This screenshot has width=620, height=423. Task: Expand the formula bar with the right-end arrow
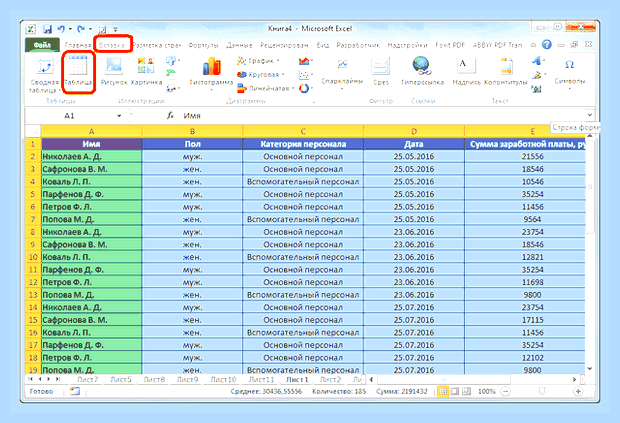pyautogui.click(x=590, y=115)
